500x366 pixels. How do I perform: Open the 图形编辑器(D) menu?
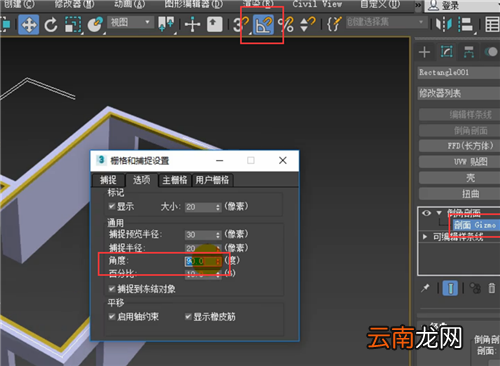pos(194,4)
